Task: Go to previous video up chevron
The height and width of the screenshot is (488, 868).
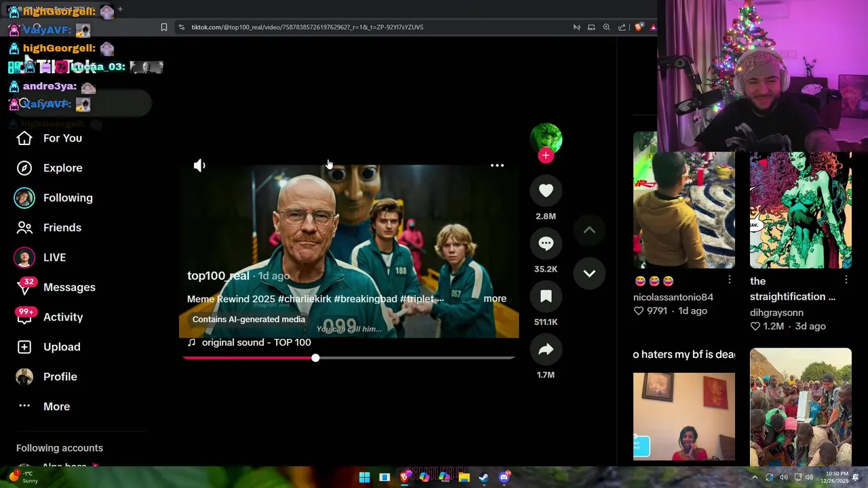Action: click(589, 230)
